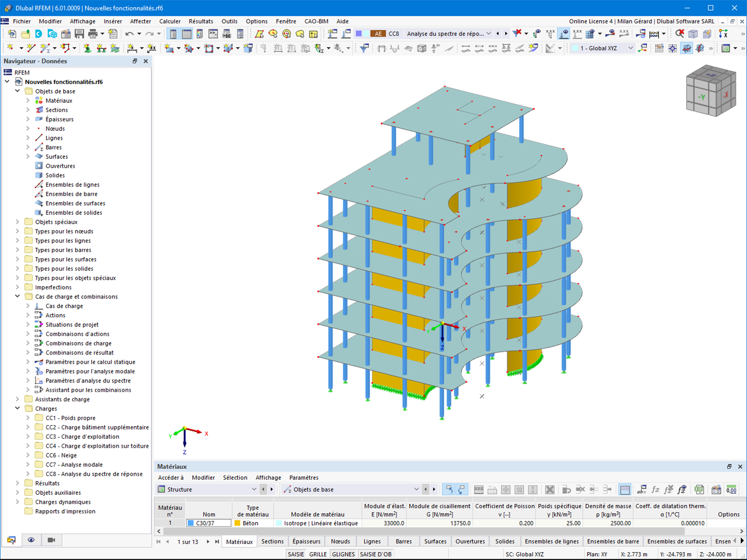Toggle the table view icon in the toolbar
Image resolution: width=747 pixels, height=560 pixels.
(186, 34)
